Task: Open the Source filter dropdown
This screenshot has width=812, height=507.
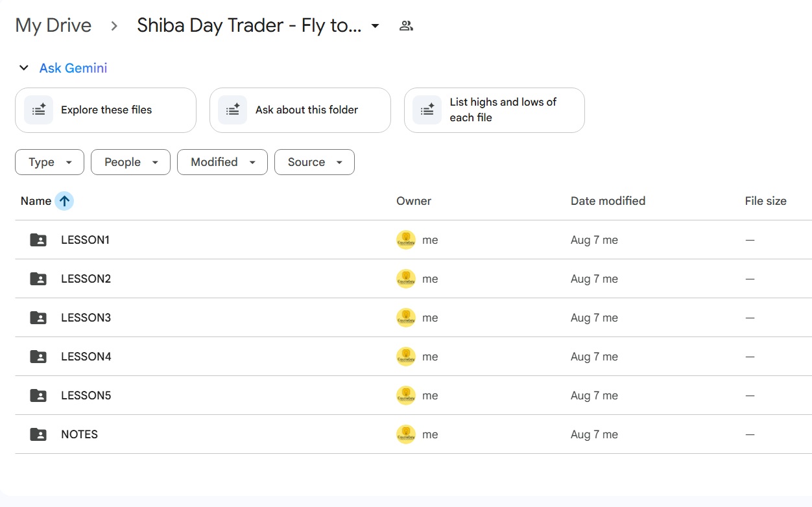Action: click(314, 162)
